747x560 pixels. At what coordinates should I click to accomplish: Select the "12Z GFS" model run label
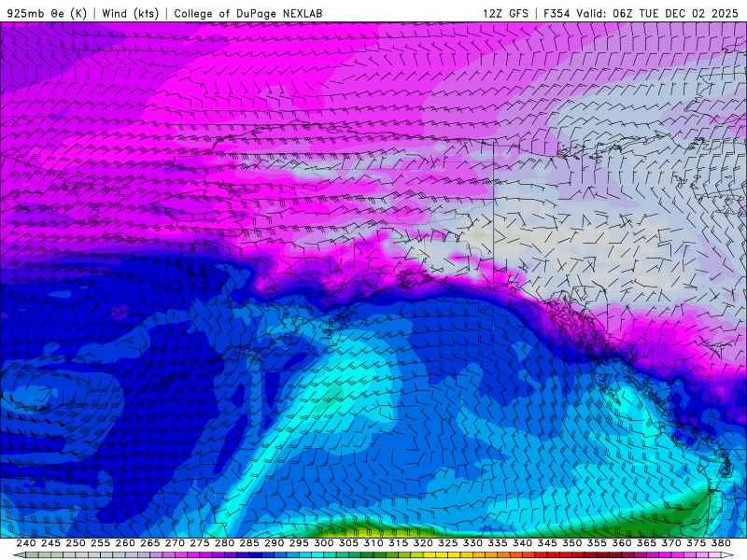(505, 13)
